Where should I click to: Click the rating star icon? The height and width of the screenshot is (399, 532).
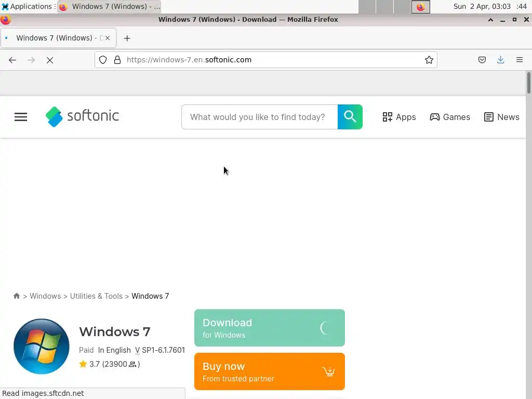pyautogui.click(x=83, y=364)
